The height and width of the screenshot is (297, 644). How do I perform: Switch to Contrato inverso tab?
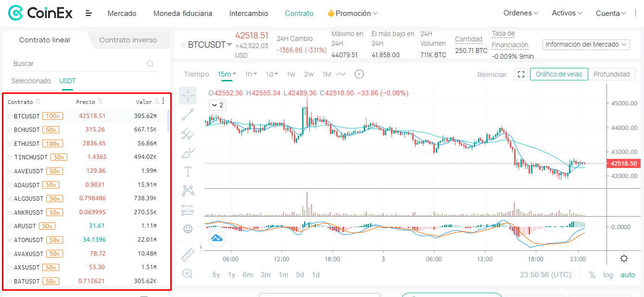(128, 40)
